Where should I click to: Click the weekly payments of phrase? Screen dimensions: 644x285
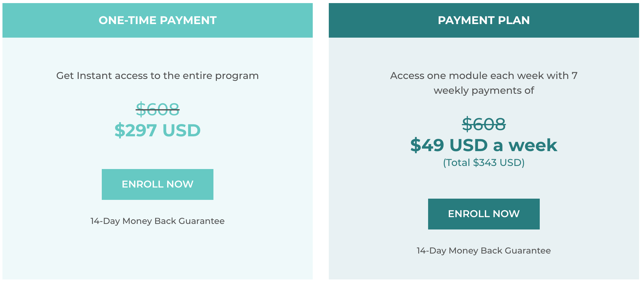[x=484, y=90]
